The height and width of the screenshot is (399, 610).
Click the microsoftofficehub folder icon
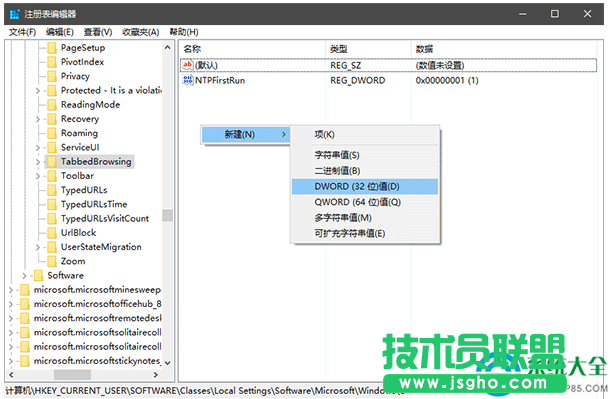click(25, 304)
